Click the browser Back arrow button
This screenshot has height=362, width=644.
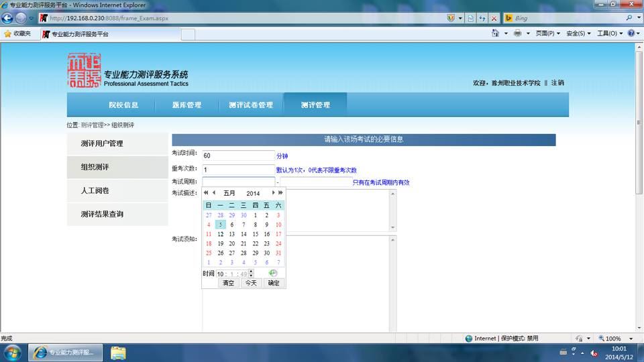7,18
